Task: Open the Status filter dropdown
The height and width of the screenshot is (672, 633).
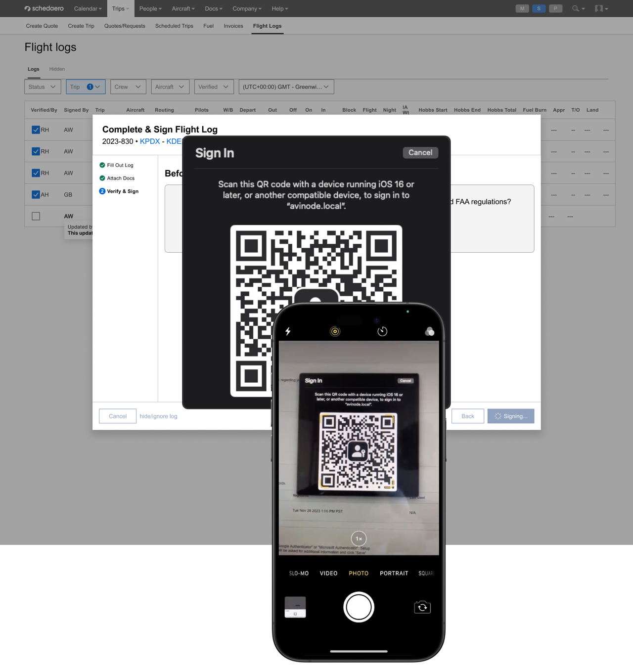Action: tap(43, 87)
